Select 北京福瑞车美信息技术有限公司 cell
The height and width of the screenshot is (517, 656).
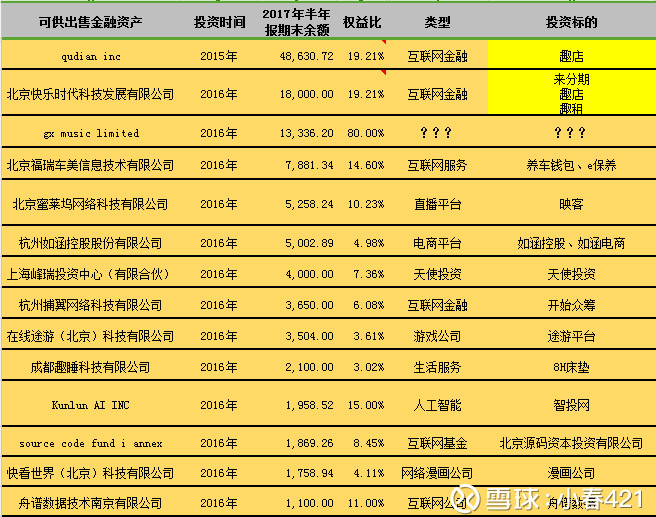click(x=90, y=165)
